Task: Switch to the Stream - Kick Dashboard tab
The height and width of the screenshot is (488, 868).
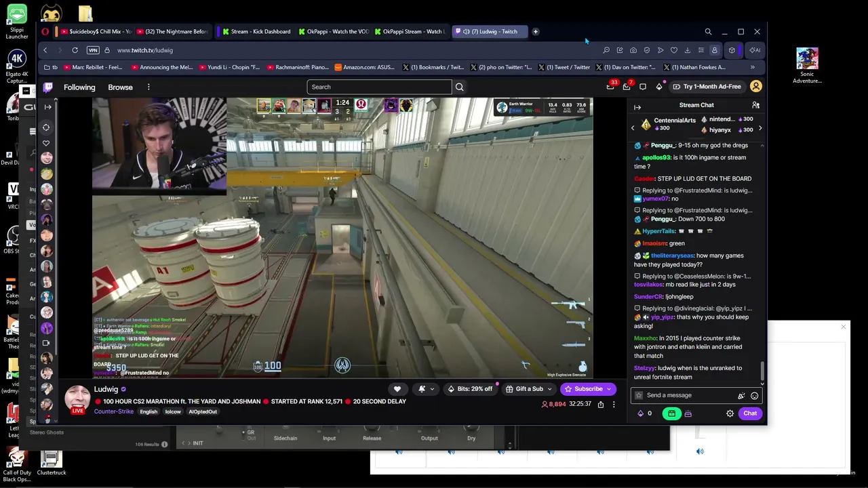Action: coord(256,31)
